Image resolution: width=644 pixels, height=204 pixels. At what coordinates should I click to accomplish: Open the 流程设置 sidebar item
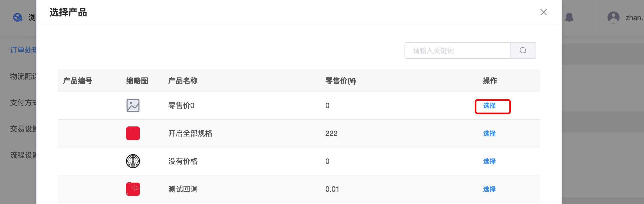tap(23, 155)
